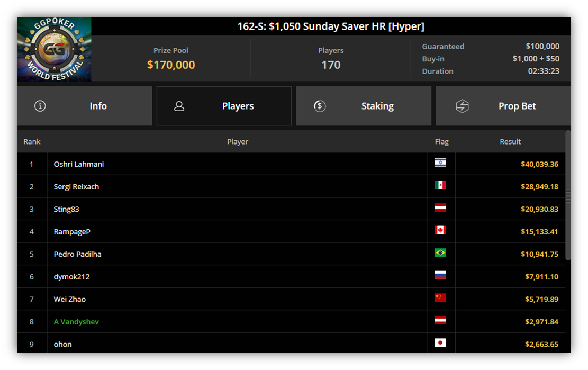Viewport: 588px width, 370px height.
Task: Click the Canada flag next to RampageP
Action: (x=440, y=230)
